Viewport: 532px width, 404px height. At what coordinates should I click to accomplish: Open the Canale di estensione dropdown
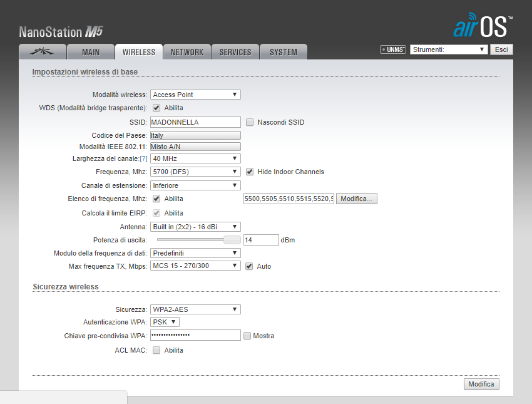[x=195, y=185]
